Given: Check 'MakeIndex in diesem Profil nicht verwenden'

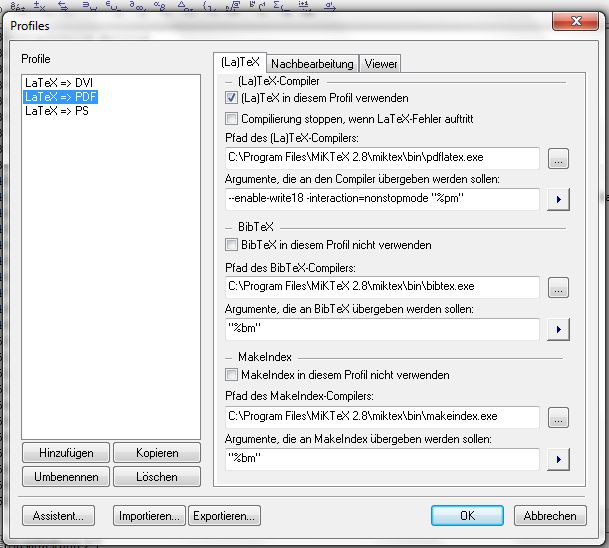Looking at the screenshot, I should pos(232,375).
